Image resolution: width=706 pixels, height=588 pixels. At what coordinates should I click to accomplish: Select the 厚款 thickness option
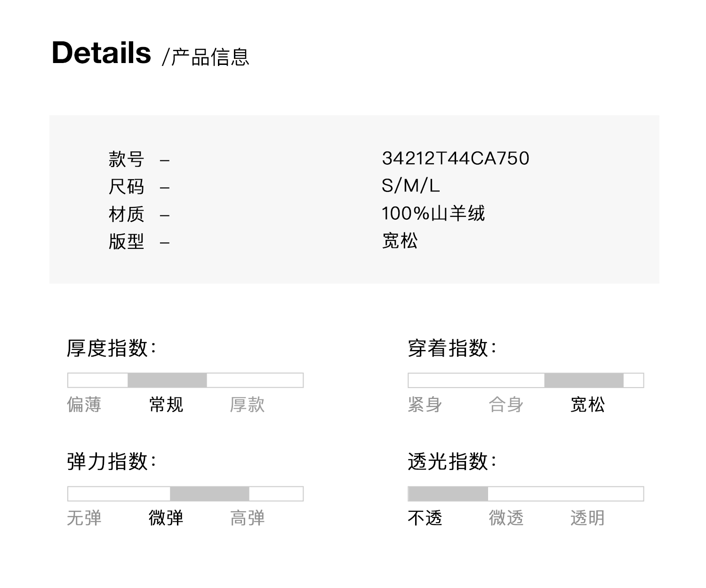[x=247, y=405]
